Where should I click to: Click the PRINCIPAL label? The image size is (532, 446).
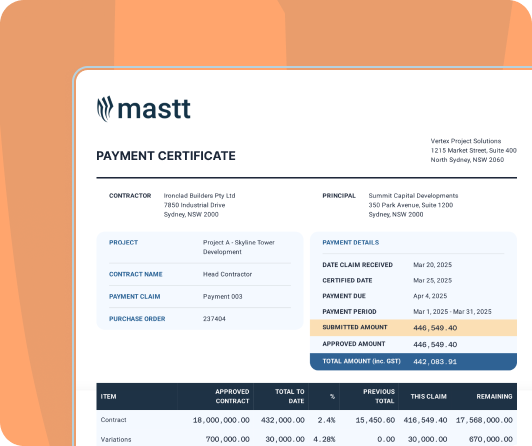(x=339, y=195)
